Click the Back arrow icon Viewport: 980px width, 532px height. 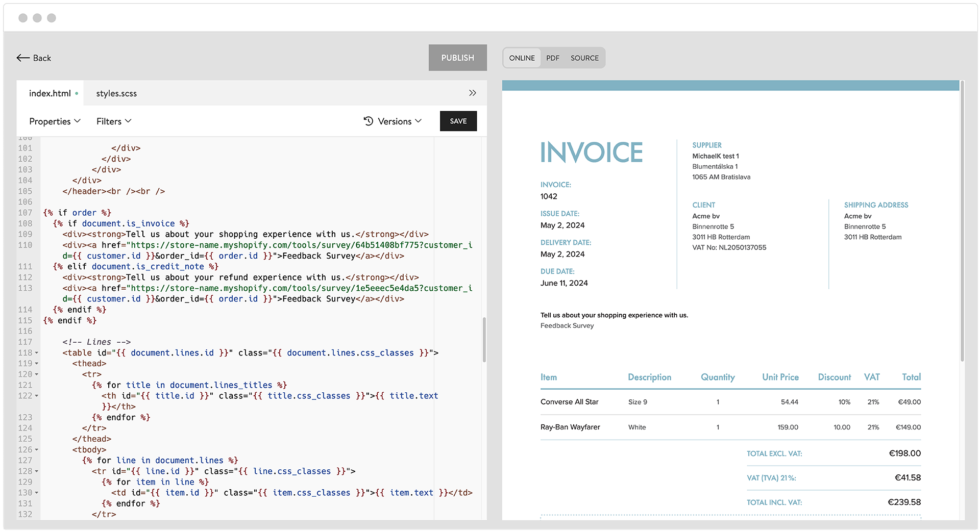tap(21, 58)
